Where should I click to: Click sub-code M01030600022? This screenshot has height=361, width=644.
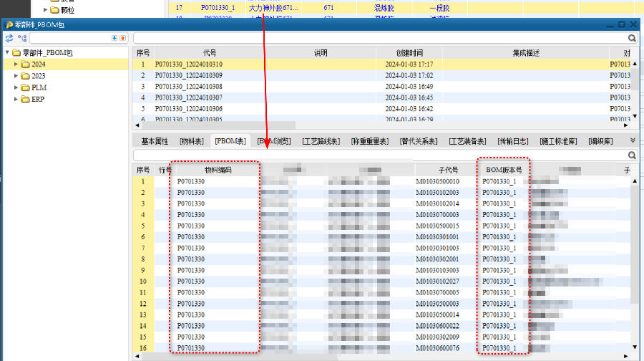coord(437,326)
